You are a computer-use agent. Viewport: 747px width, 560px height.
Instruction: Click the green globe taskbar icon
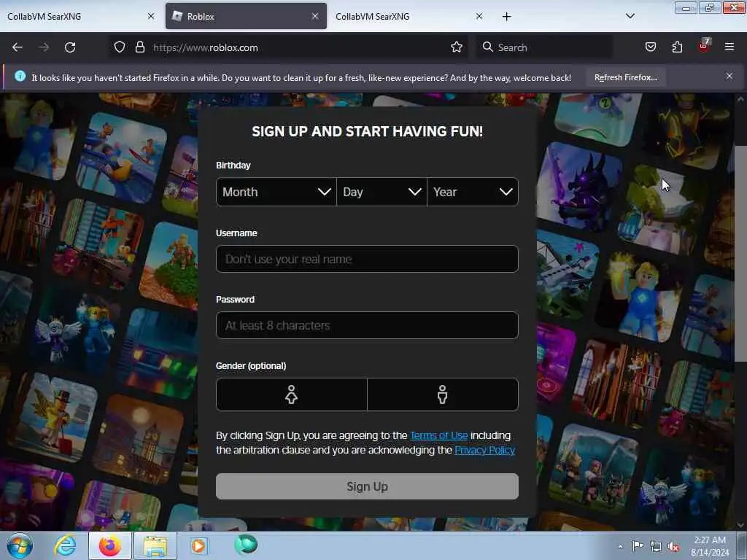tap(246, 544)
